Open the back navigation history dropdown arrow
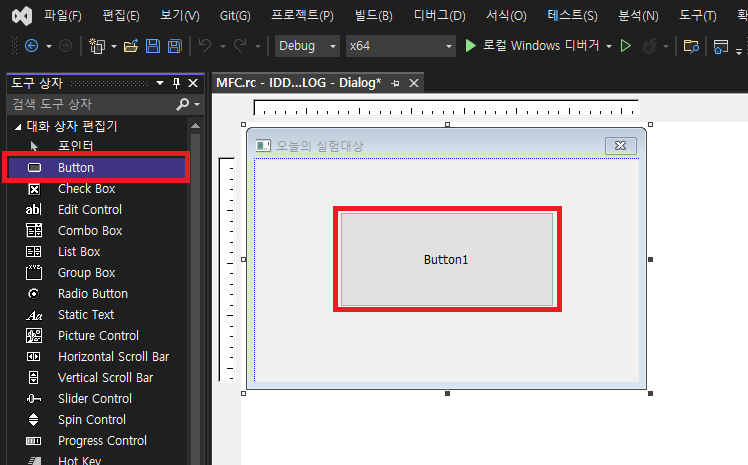This screenshot has width=748, height=465. (49, 46)
